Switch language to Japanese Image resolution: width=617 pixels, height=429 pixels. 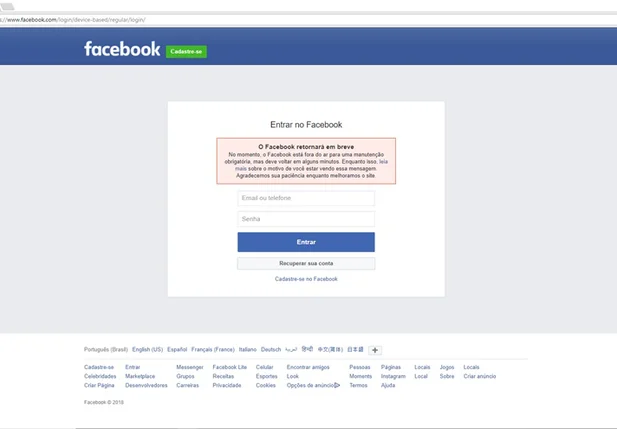[355, 349]
